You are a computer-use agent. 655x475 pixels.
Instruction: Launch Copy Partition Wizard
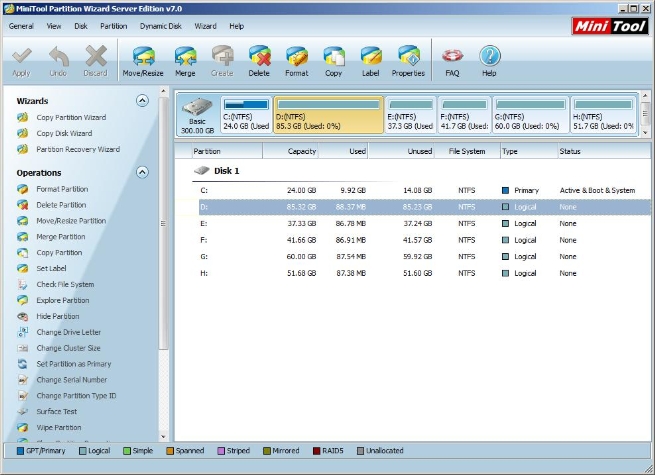coord(71,117)
